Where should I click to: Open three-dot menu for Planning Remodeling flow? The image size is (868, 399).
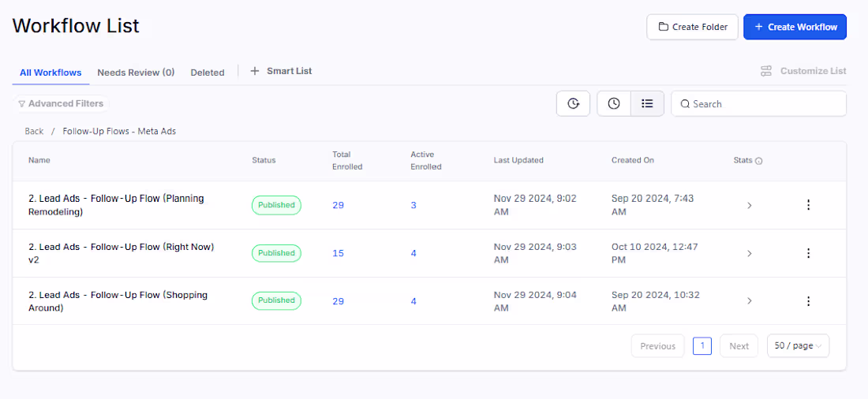click(808, 205)
